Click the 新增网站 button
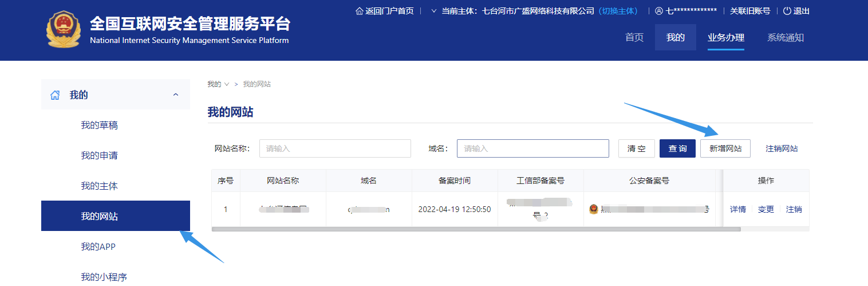The image size is (868, 286). point(725,148)
